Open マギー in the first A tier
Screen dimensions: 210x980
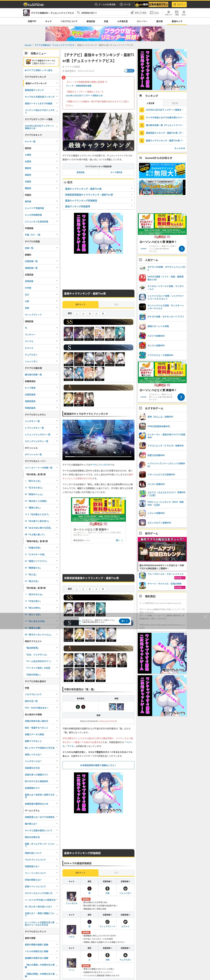[x=79, y=400]
